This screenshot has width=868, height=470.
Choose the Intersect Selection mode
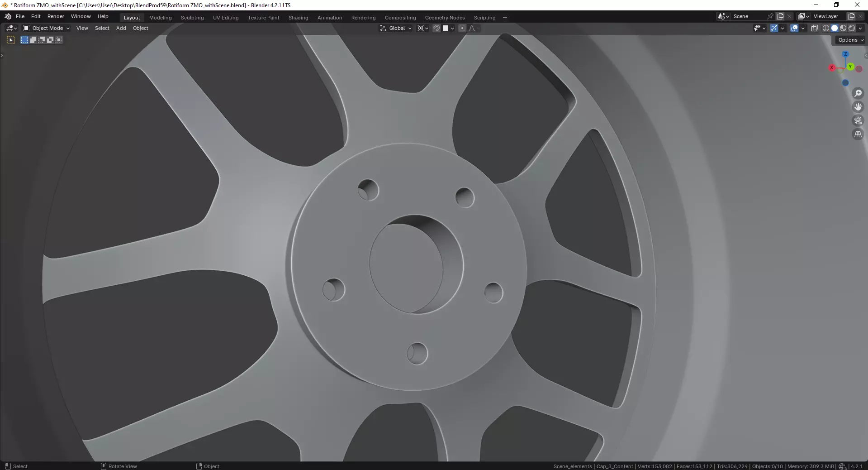59,40
